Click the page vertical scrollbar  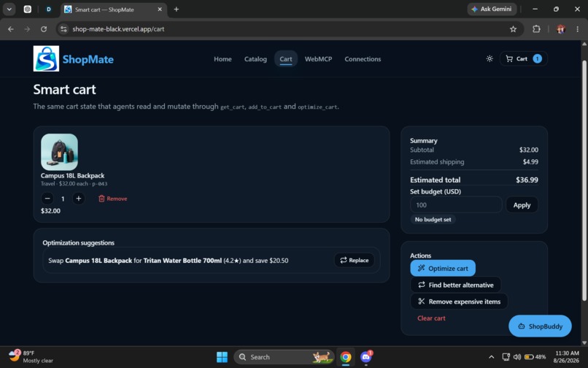[584, 180]
